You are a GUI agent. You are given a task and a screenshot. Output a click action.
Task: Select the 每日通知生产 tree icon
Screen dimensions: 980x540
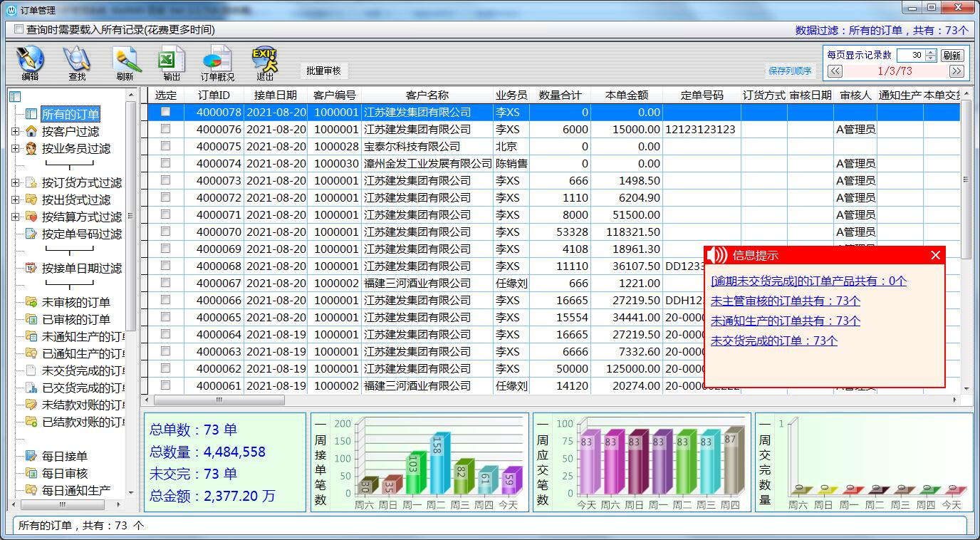point(31,490)
